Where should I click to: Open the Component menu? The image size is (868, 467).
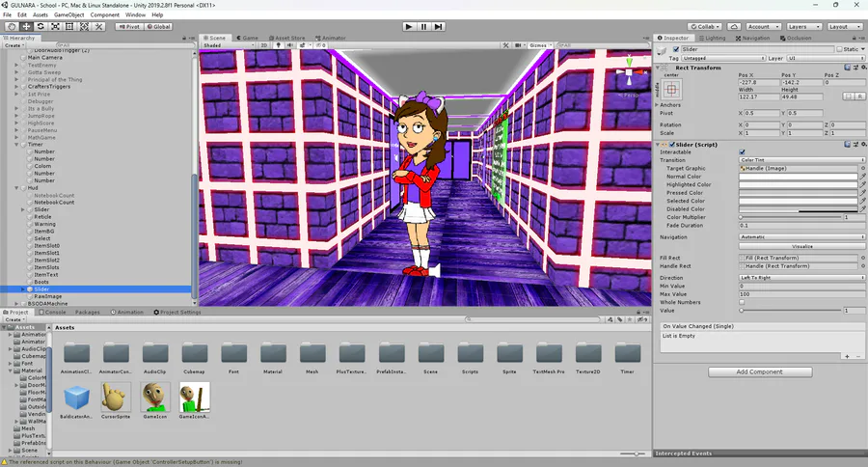coord(104,15)
